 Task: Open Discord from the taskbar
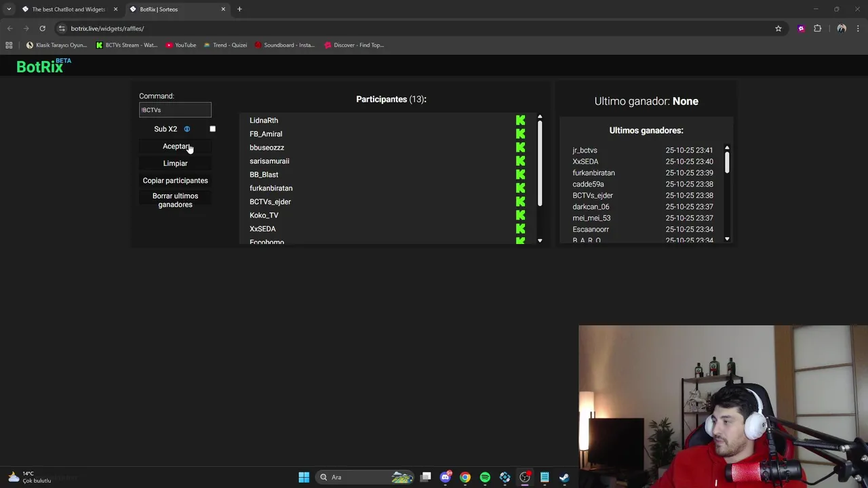point(446,477)
